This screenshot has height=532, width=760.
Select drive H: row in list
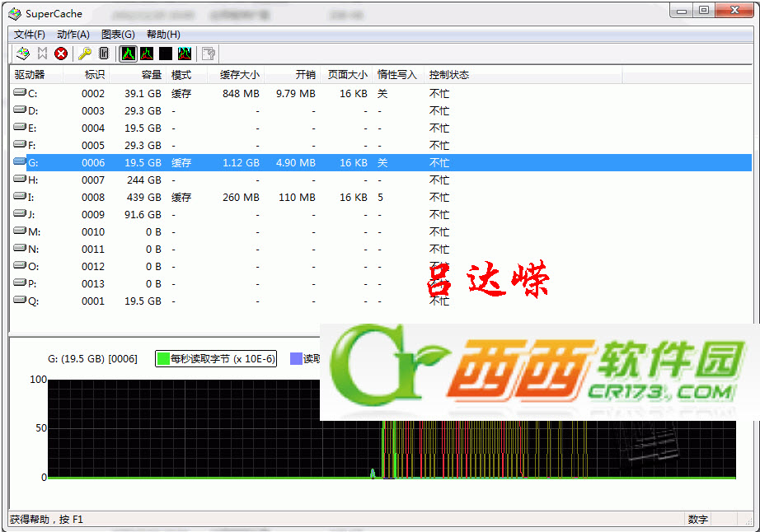pyautogui.click(x=33, y=180)
